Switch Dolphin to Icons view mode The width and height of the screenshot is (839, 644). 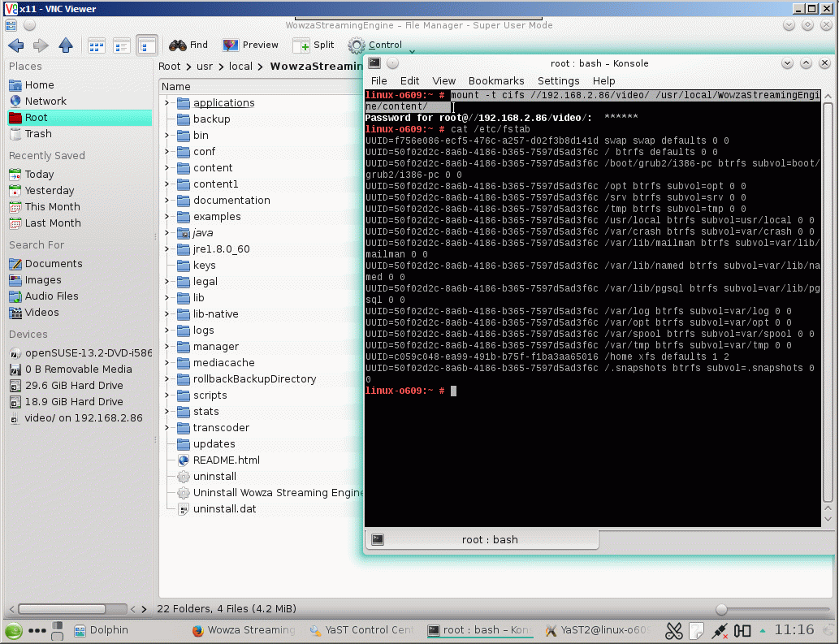click(x=97, y=46)
